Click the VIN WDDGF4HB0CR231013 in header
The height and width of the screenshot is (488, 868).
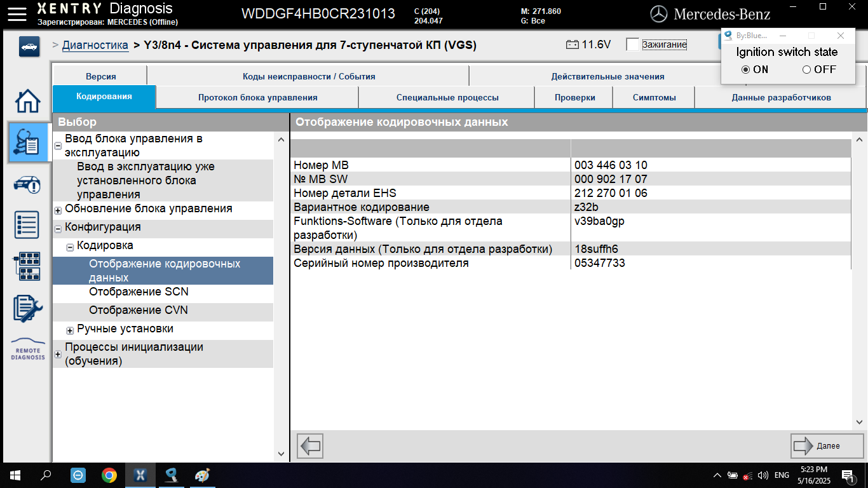[x=318, y=13]
